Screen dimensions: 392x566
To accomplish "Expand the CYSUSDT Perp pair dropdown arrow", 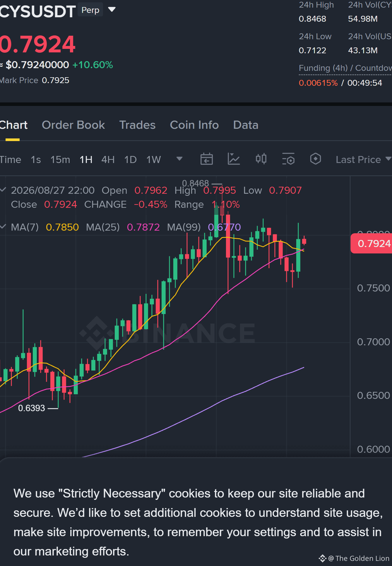I will point(112,10).
